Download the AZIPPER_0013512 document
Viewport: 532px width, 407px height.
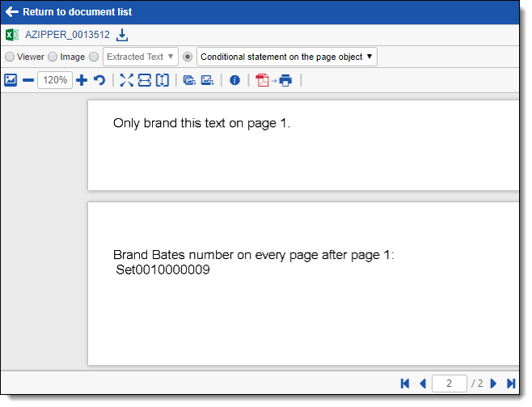[123, 35]
